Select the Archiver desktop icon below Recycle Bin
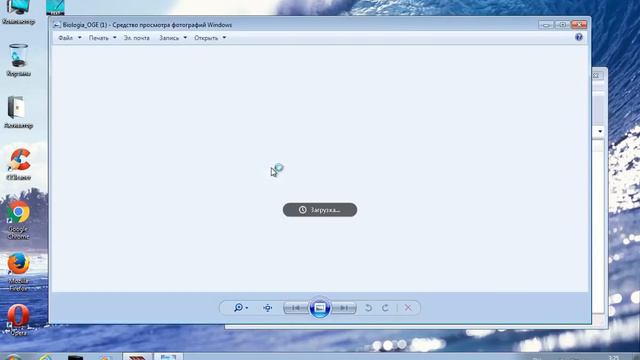Screen dimensions: 640x360 (x=18, y=112)
